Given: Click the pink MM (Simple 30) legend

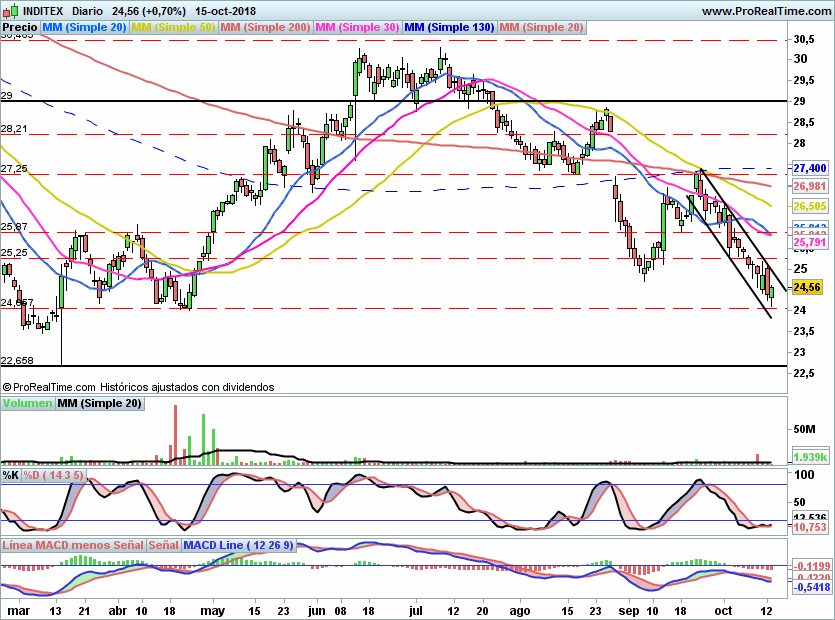Looking at the screenshot, I should click(357, 27).
